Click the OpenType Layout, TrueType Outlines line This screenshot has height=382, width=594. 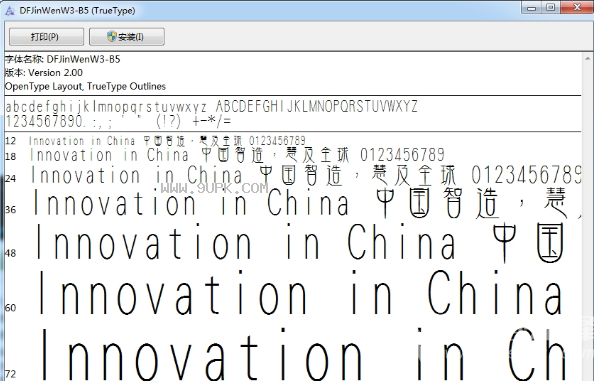pos(85,86)
